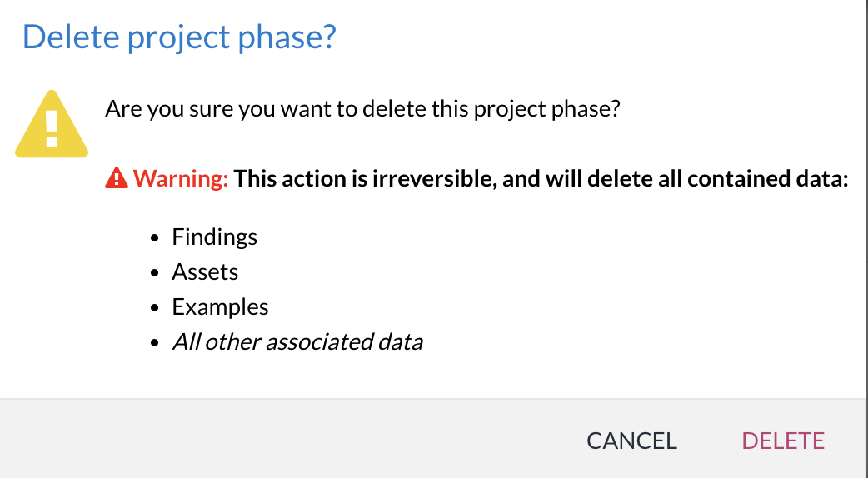This screenshot has width=868, height=478.
Task: Select the "Examples" list entry
Action: tap(220, 307)
